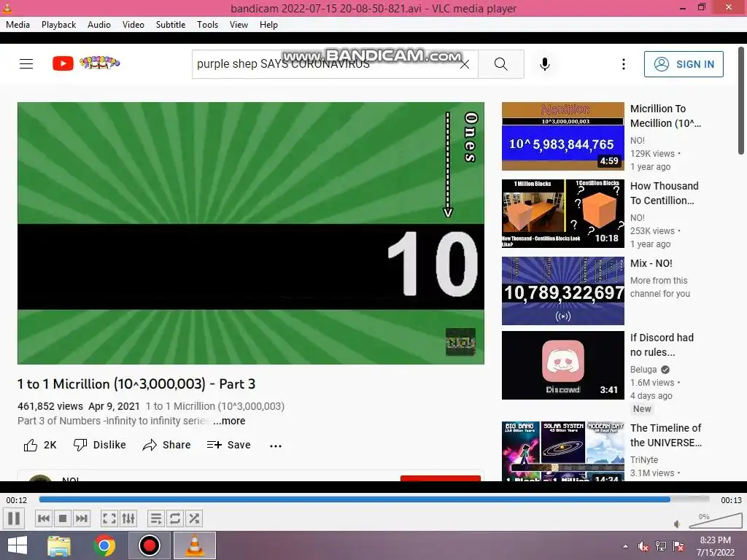Viewport: 747px width, 560px height.
Task: Show extended settings in VLC
Action: pos(128,518)
